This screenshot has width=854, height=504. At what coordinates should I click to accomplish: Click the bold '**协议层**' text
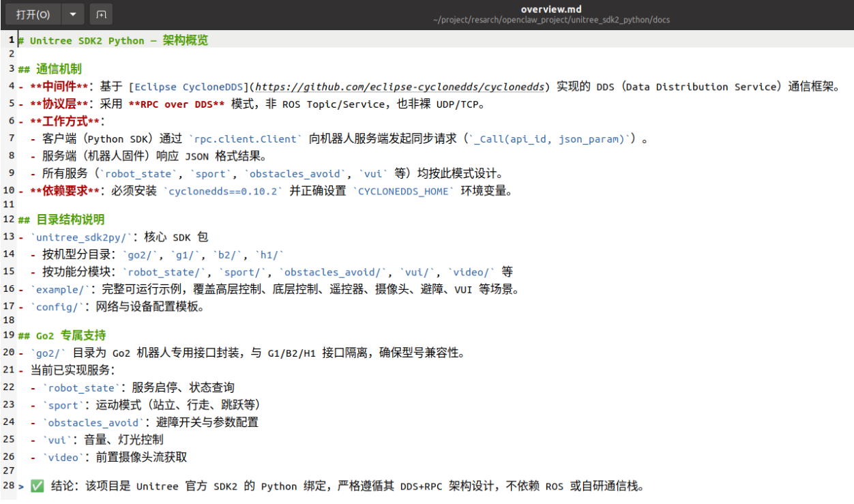tap(59, 104)
